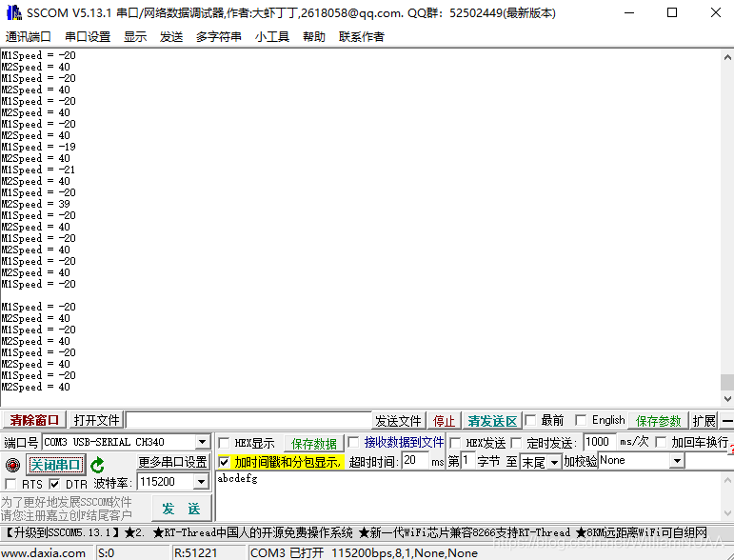734x560 pixels.
Task: Click the 清除窗口 button
Action: 34,420
